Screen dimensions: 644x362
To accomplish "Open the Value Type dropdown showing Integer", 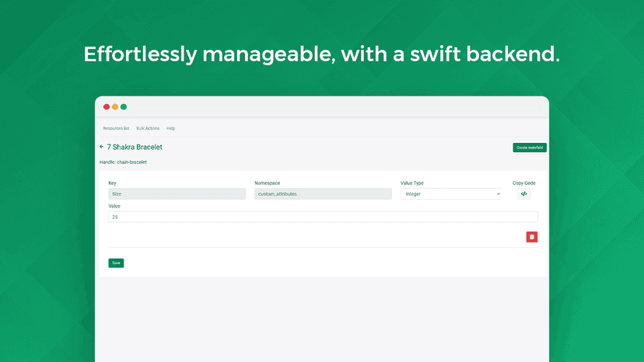I will point(450,193).
